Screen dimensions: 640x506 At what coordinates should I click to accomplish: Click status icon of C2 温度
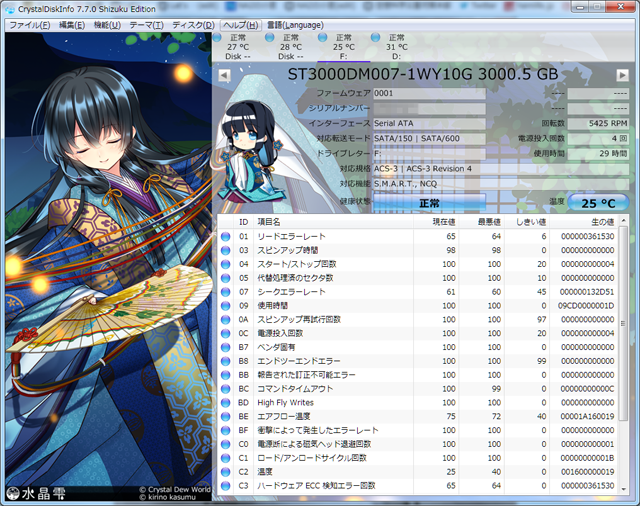tap(225, 473)
